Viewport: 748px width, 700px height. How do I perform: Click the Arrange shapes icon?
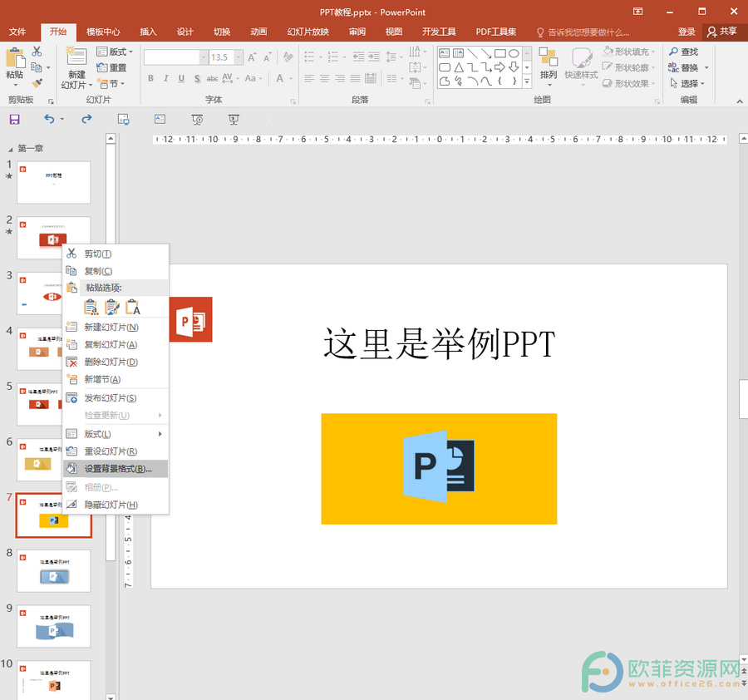coord(549,57)
